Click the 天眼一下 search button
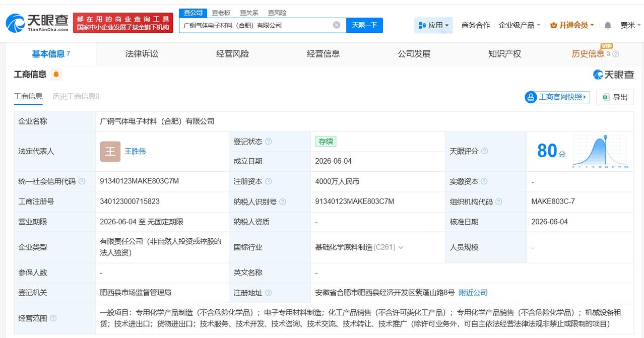 tap(364, 25)
